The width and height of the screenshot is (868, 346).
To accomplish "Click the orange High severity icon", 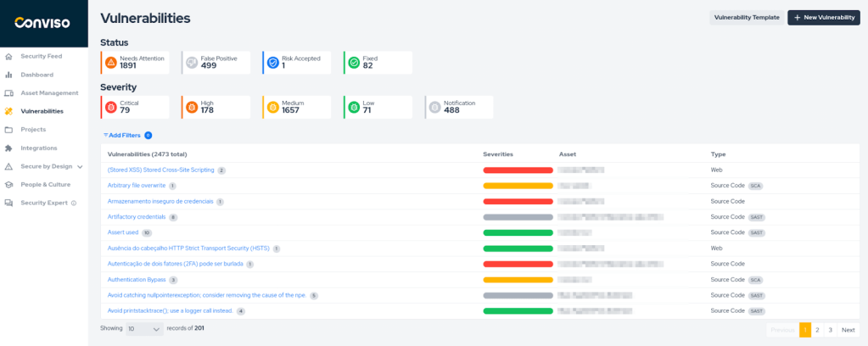I will tap(192, 107).
